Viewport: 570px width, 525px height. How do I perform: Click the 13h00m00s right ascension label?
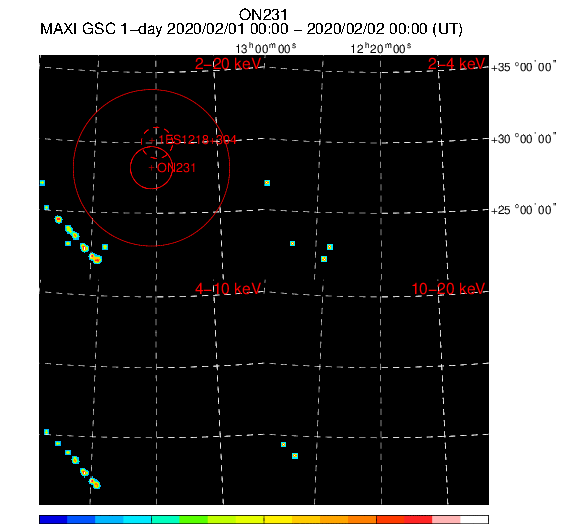click(265, 48)
